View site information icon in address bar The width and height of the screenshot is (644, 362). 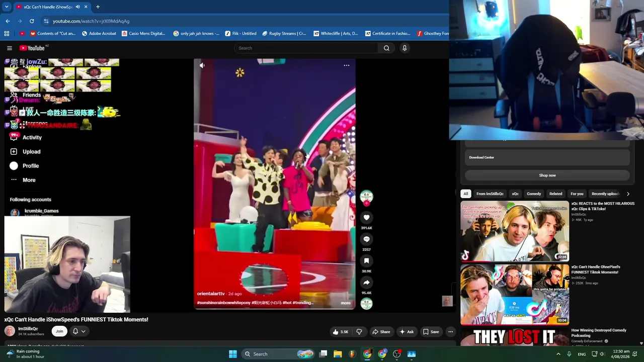click(46, 21)
